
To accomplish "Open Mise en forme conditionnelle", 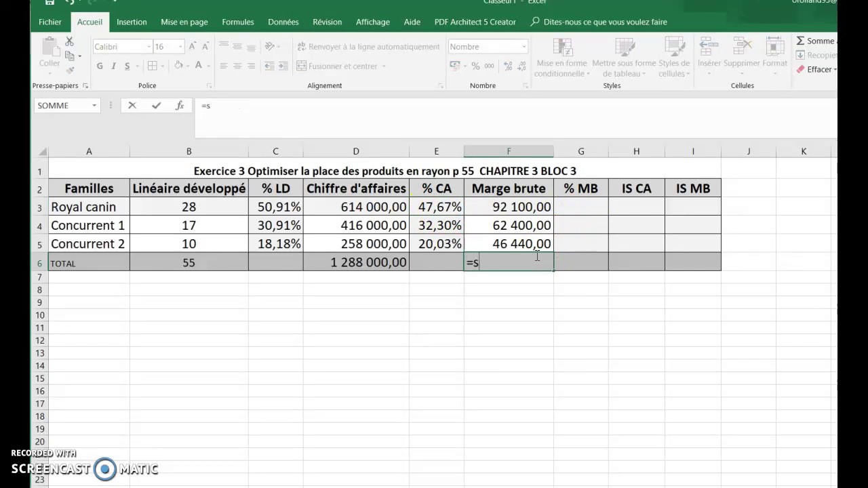I will (561, 58).
